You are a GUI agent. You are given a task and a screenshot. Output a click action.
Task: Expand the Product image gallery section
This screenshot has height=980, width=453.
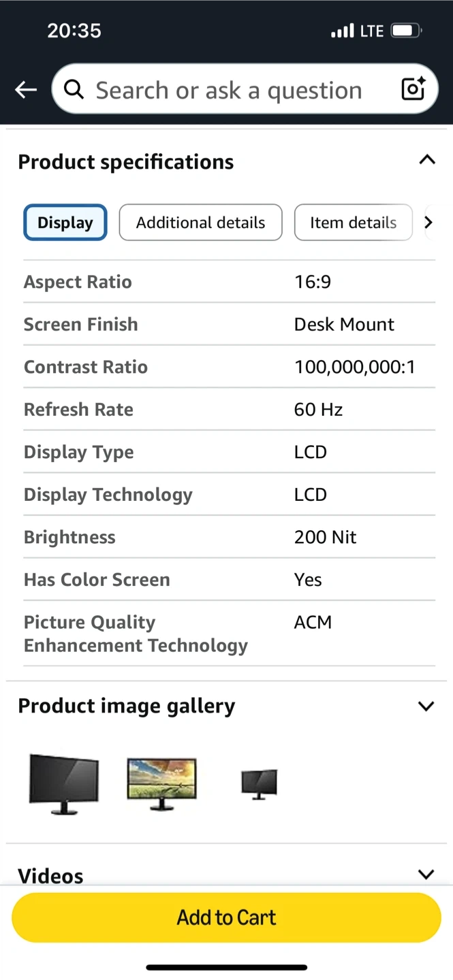(426, 706)
